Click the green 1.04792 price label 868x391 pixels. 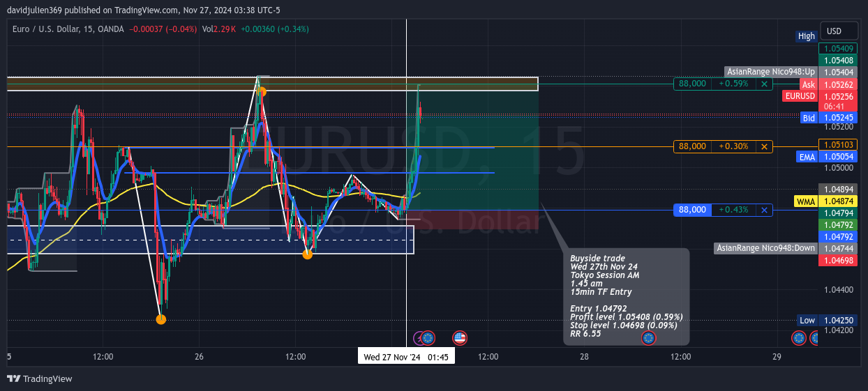pos(837,225)
